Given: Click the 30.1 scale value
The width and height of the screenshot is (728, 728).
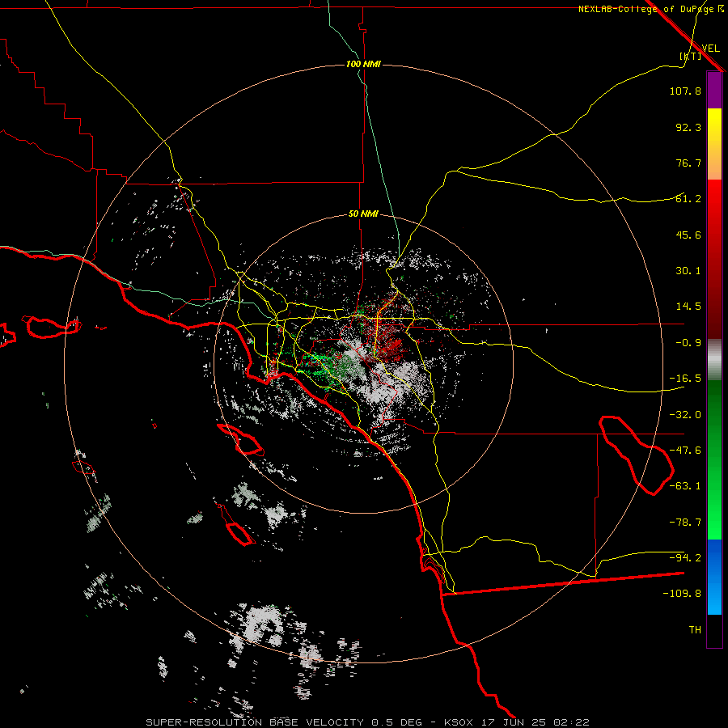Looking at the screenshot, I should (x=688, y=271).
